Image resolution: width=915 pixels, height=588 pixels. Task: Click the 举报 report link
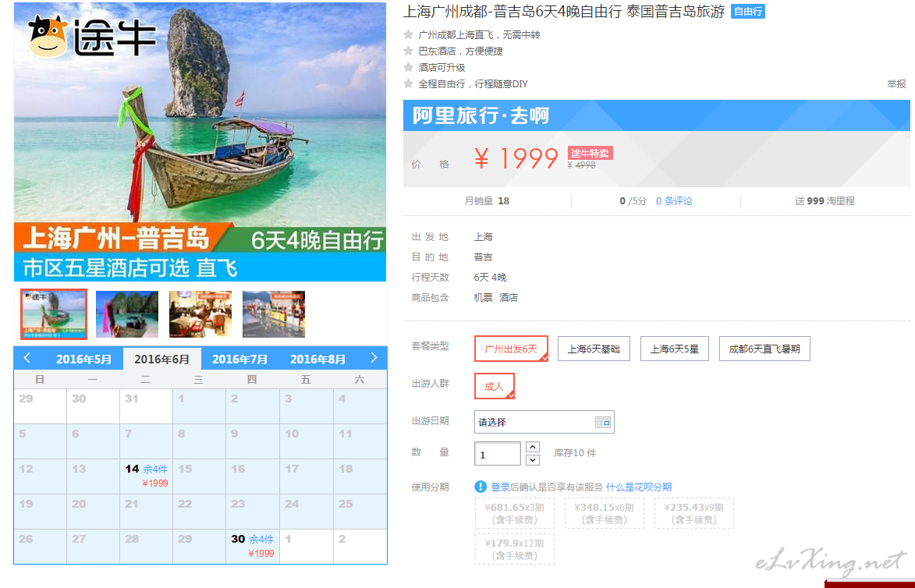[x=896, y=84]
